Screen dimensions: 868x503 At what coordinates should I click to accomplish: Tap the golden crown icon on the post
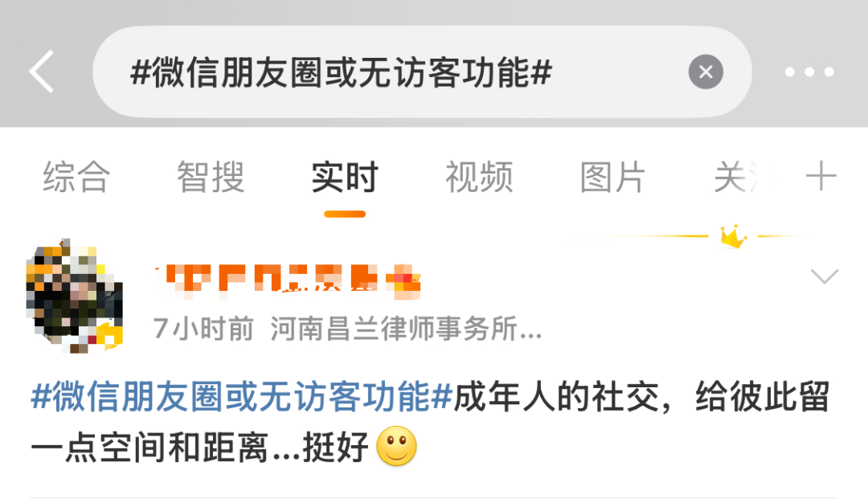point(734,237)
